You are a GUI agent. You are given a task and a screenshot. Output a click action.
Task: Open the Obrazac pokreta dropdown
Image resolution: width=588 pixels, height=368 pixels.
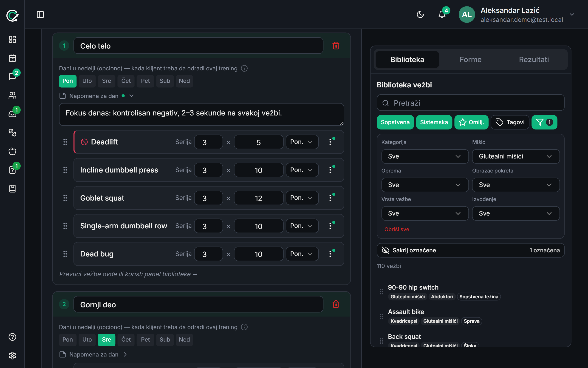pyautogui.click(x=516, y=185)
